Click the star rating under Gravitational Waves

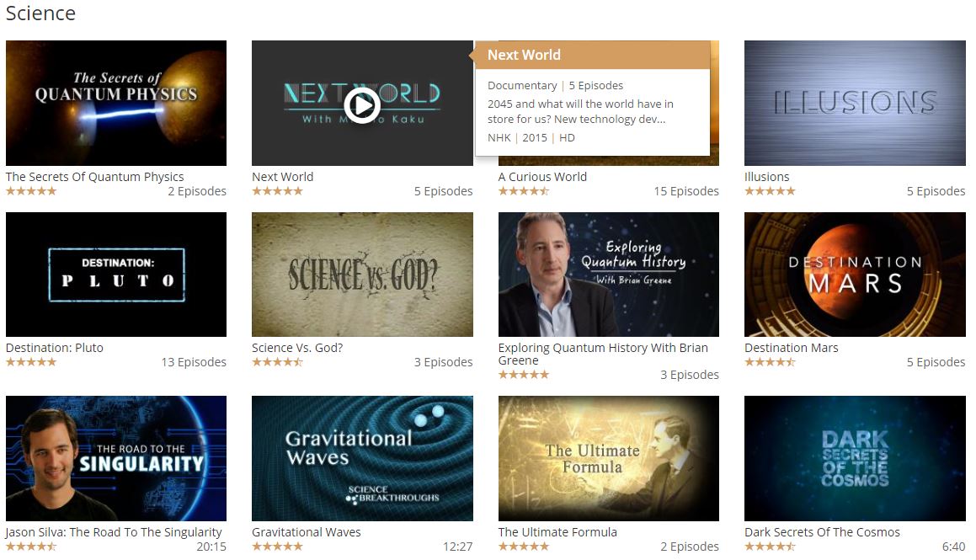coord(277,547)
